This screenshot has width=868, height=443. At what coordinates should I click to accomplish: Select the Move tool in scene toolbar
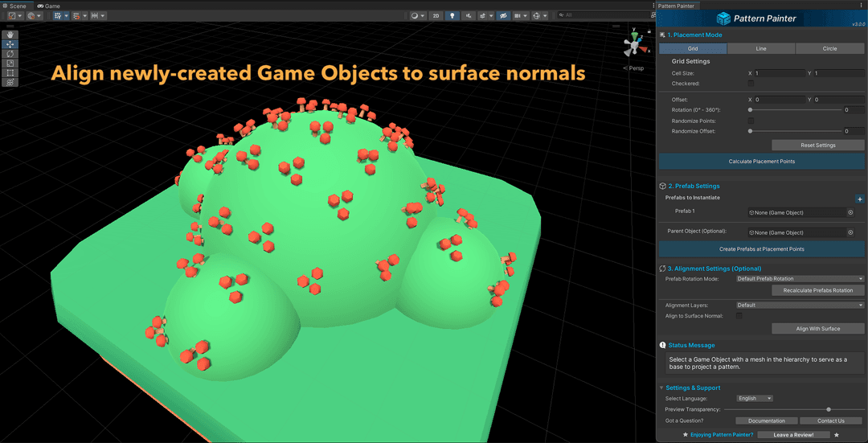pos(10,44)
